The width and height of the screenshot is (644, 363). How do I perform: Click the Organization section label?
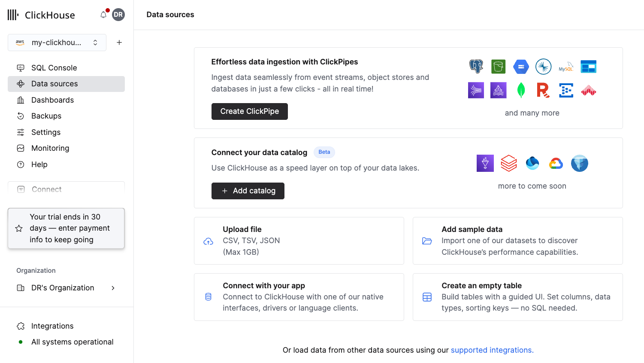click(x=36, y=271)
